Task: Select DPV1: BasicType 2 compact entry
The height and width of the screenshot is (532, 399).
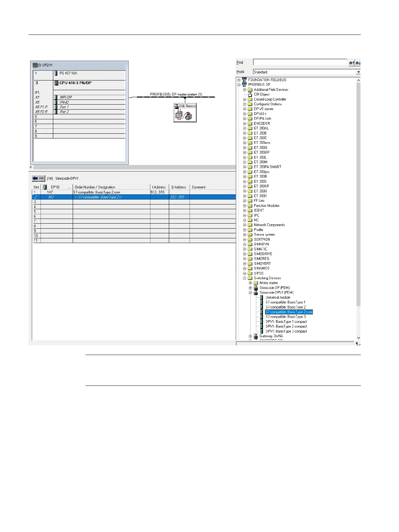Action: (286, 327)
